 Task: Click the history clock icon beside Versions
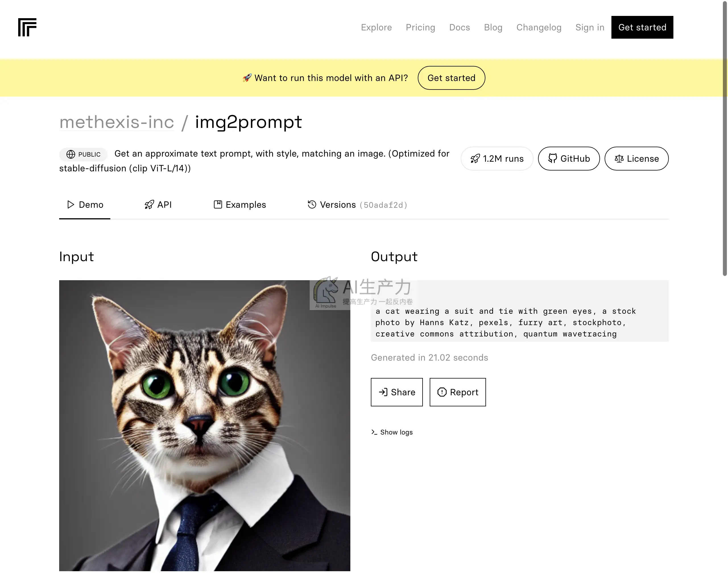click(x=312, y=204)
